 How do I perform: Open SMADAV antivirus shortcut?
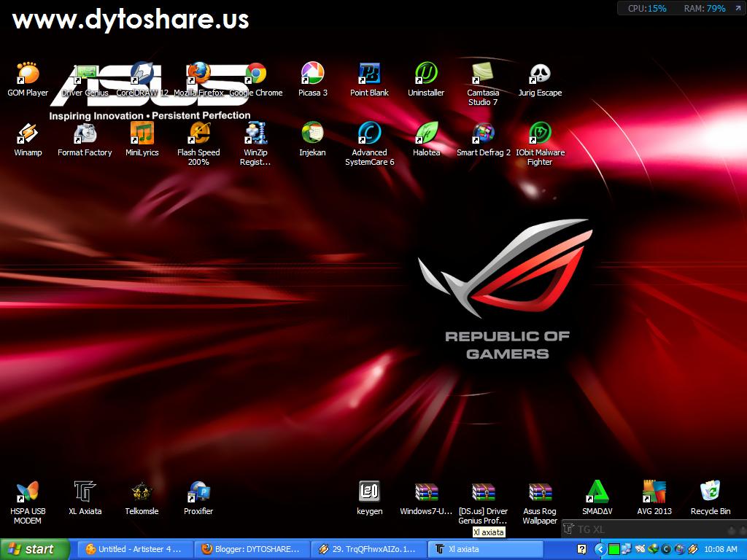point(597,498)
